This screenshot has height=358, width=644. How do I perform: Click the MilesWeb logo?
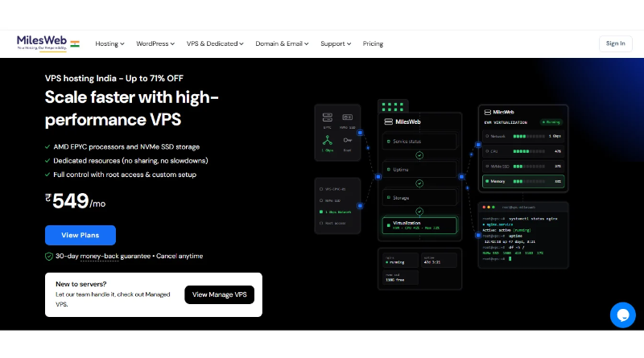point(42,43)
